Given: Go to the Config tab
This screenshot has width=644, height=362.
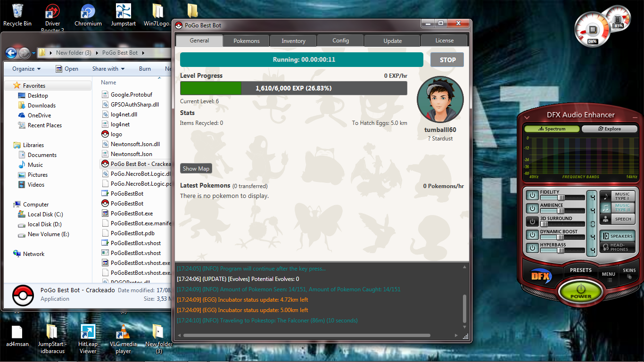Looking at the screenshot, I should point(340,41).
